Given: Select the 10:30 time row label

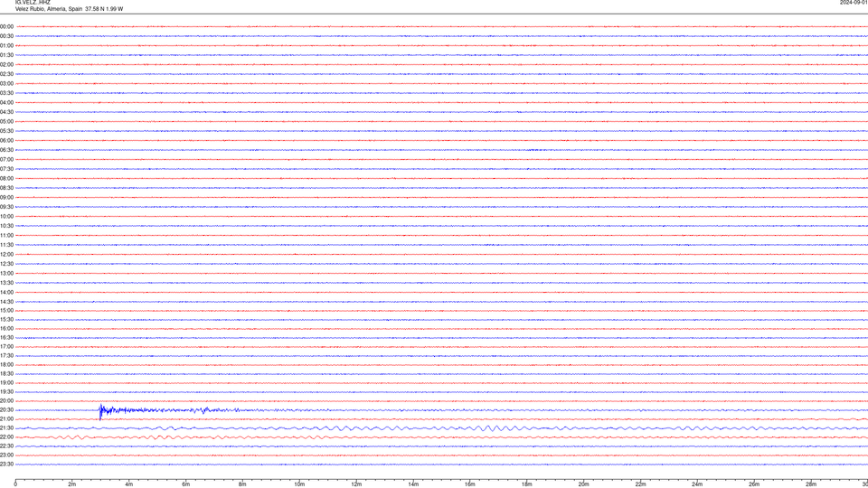Looking at the screenshot, I should (x=6, y=226).
